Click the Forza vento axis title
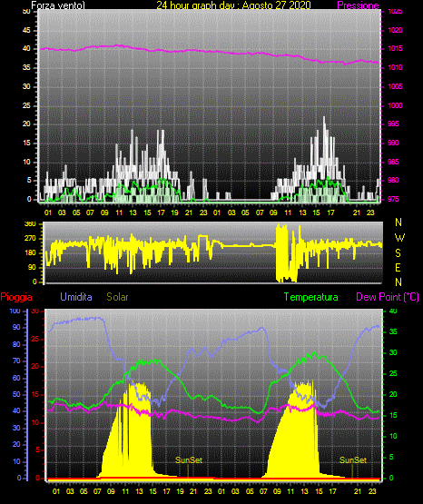The image size is (423, 504). (x=58, y=5)
